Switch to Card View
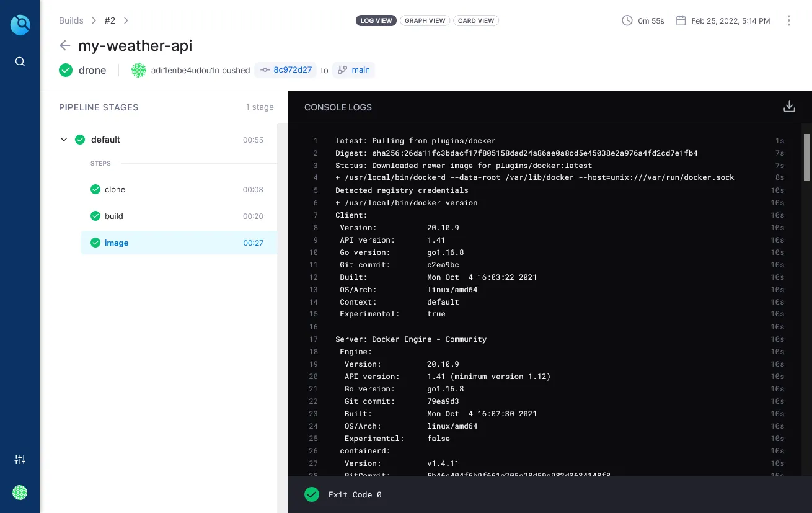Image resolution: width=812 pixels, height=513 pixels. tap(476, 20)
